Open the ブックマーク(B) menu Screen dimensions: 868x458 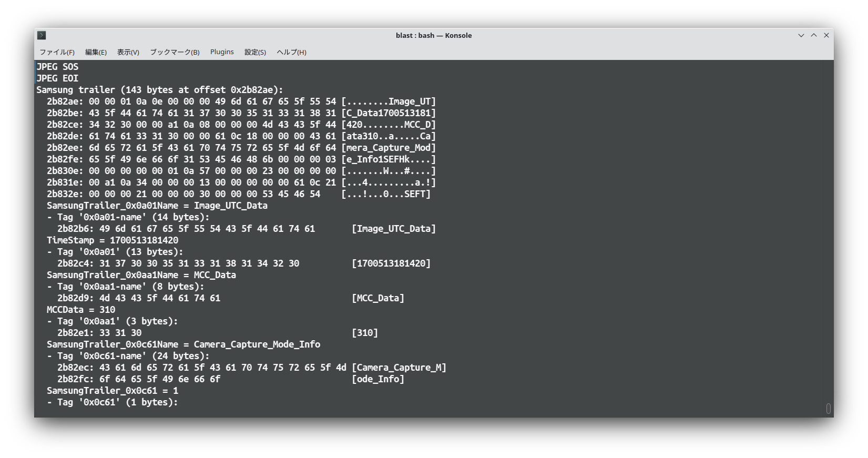[x=175, y=52]
